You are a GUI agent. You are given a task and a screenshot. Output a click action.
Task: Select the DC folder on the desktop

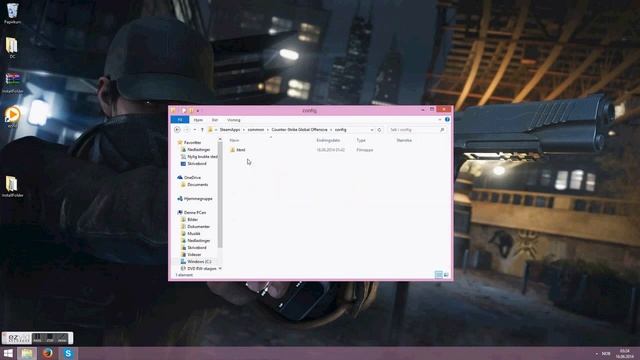pyautogui.click(x=12, y=48)
